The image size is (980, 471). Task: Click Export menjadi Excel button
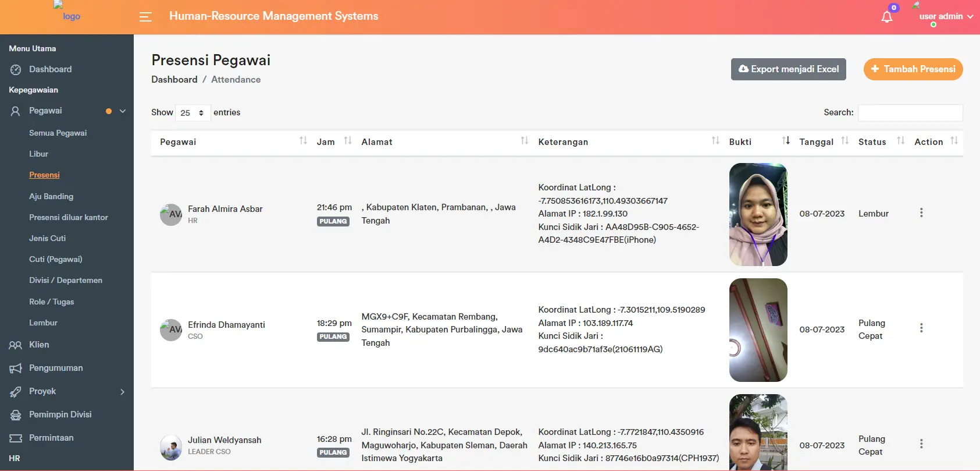(x=788, y=69)
